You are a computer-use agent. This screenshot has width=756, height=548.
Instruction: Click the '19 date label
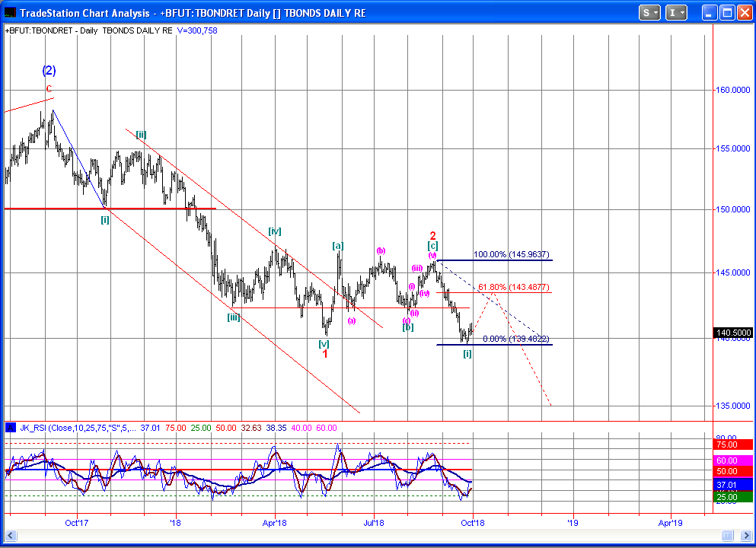pos(573,522)
